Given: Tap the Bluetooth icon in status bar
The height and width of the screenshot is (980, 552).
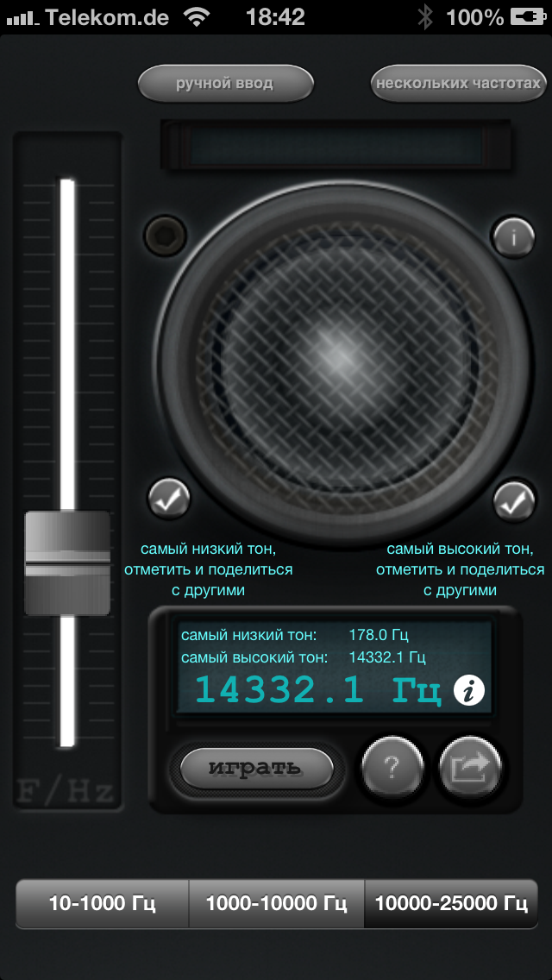Looking at the screenshot, I should click(x=426, y=17).
